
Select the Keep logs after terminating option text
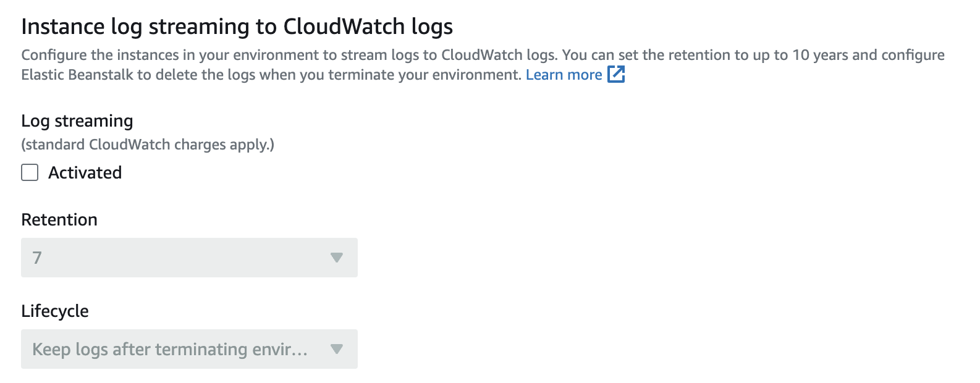(x=170, y=349)
